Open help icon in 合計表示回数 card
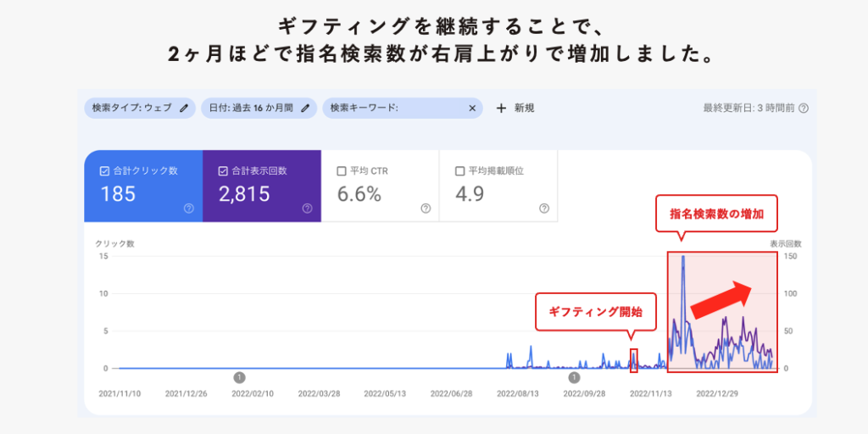Viewport: 868px width, 434px height. [307, 209]
